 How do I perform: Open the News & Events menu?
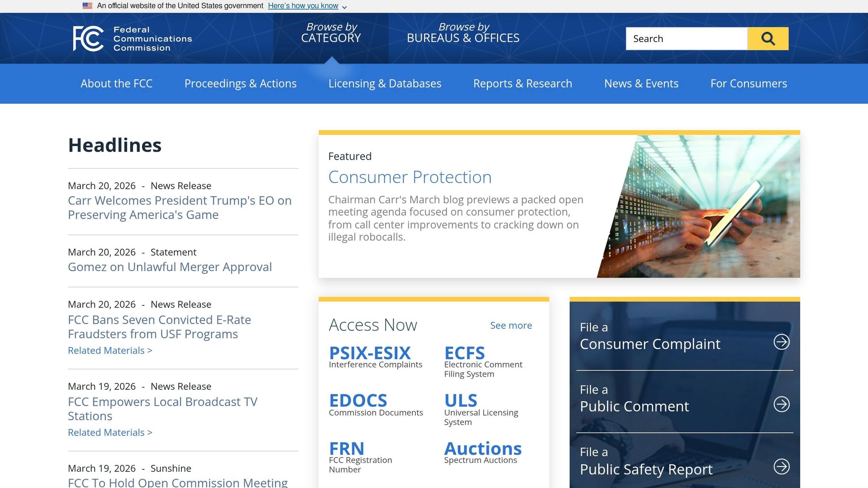[x=641, y=83]
